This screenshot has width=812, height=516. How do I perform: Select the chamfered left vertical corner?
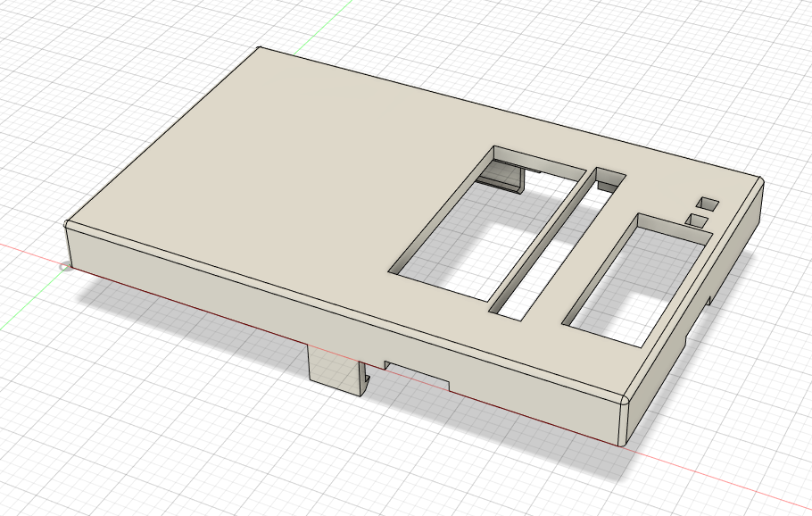[x=68, y=245]
